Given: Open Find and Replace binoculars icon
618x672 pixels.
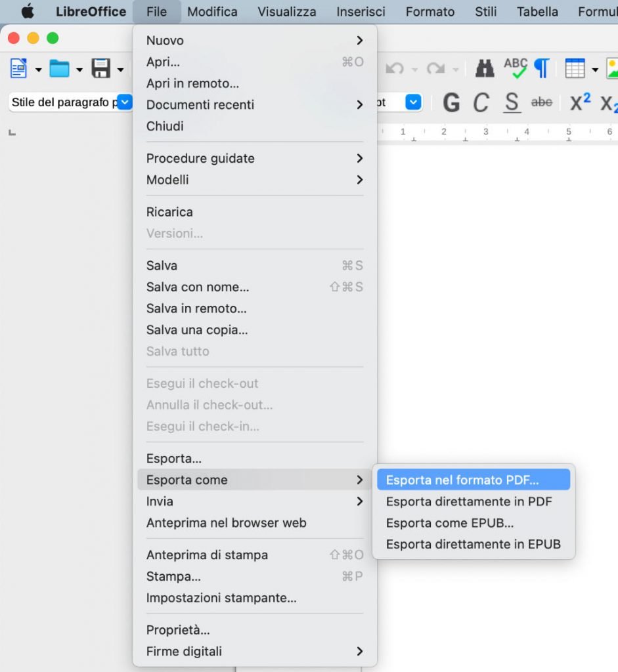Looking at the screenshot, I should (x=485, y=68).
